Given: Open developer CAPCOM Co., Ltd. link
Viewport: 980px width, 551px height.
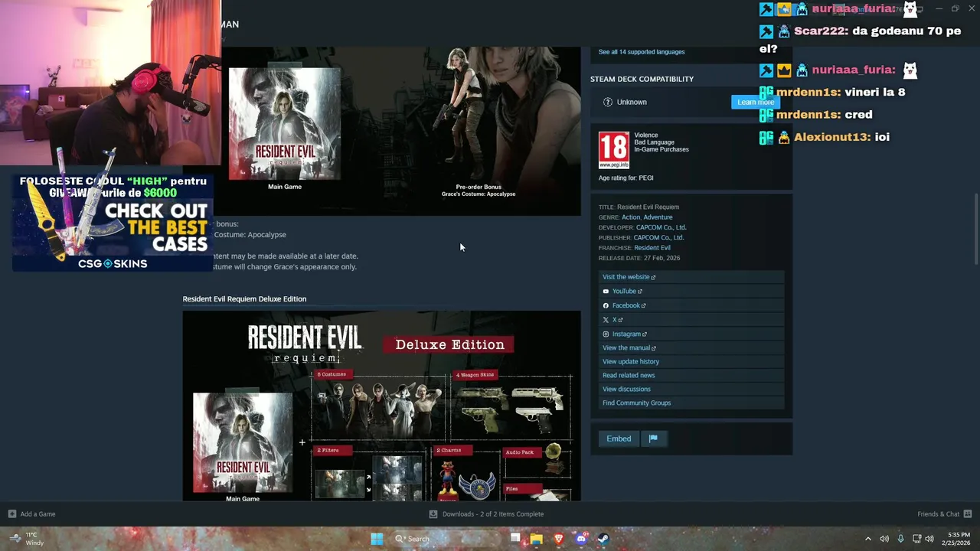Looking at the screenshot, I should tap(661, 227).
